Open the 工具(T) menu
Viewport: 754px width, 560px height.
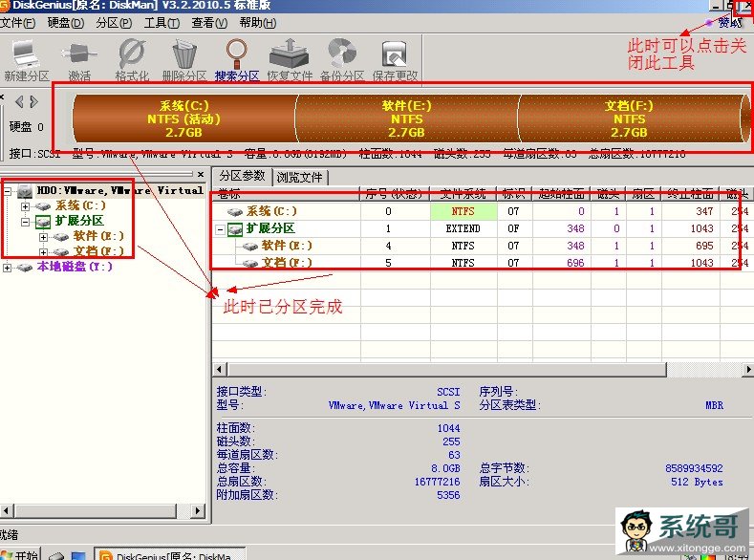click(x=162, y=23)
